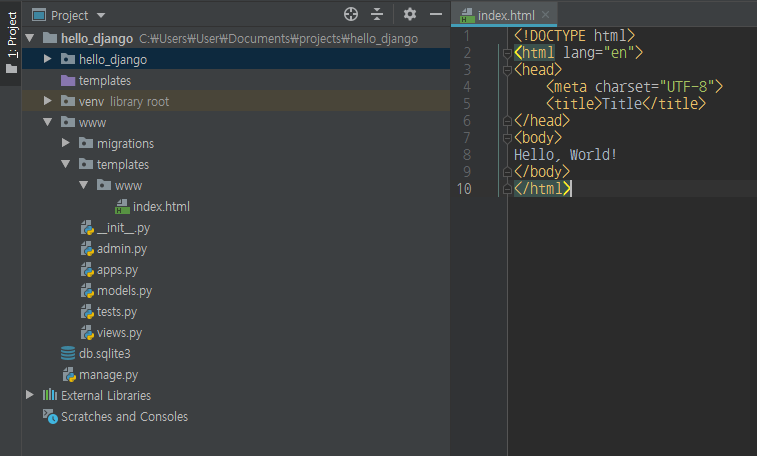Click the 1: Project side tab
The width and height of the screenshot is (757, 456).
12,43
